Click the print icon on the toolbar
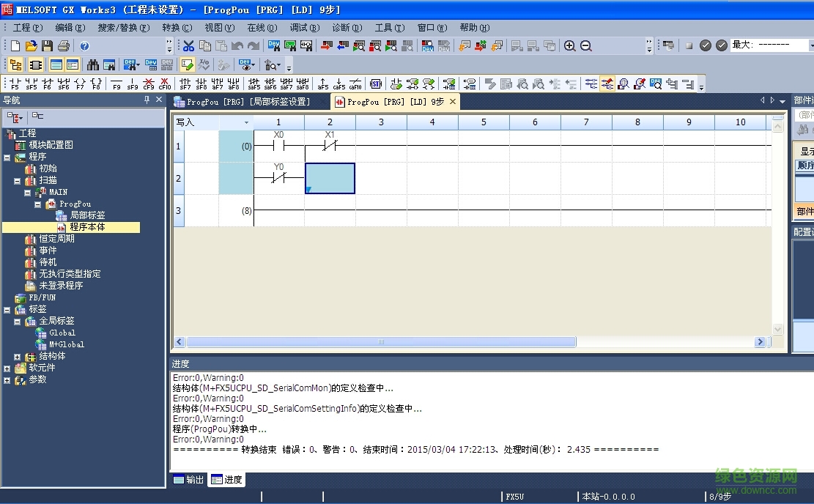814x504 pixels. tap(63, 45)
